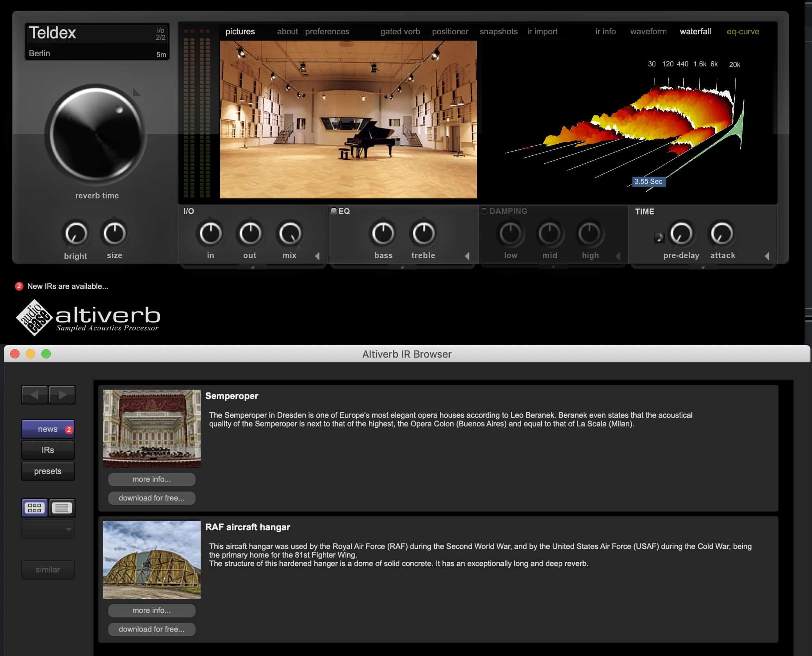Click the I/O out knob
Viewport: 812px width, 656px height.
click(250, 233)
